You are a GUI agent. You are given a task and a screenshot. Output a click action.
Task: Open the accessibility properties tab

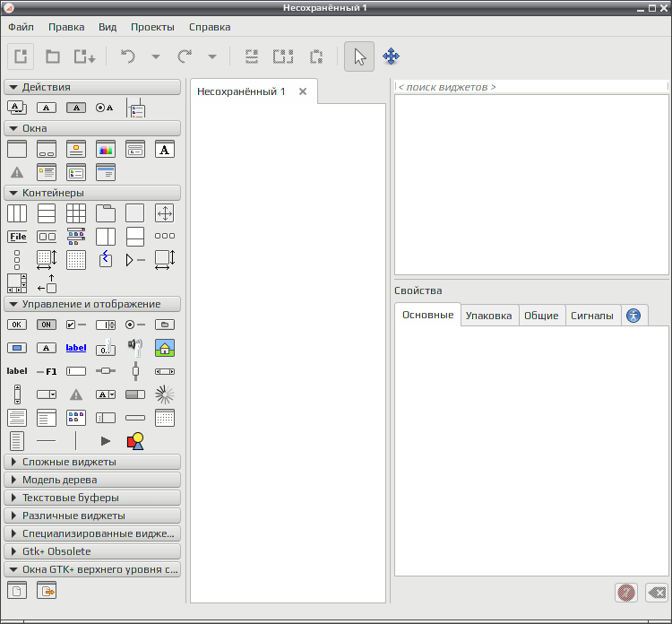pyautogui.click(x=633, y=316)
